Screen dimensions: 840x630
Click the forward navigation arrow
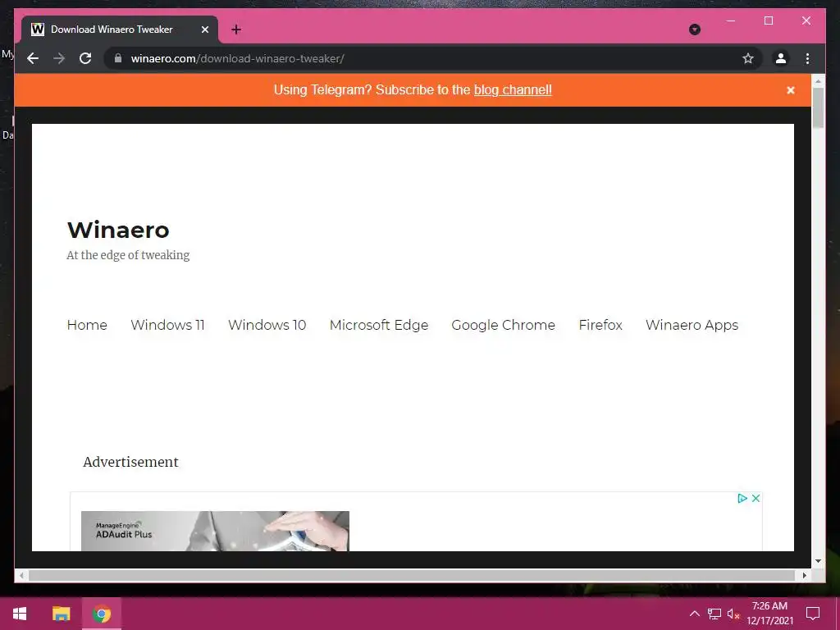(59, 58)
